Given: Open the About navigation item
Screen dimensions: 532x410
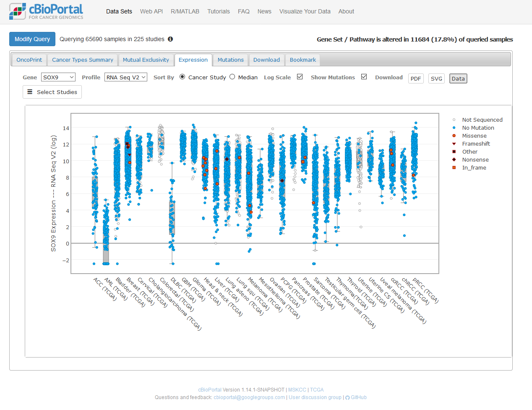Looking at the screenshot, I should [x=346, y=11].
